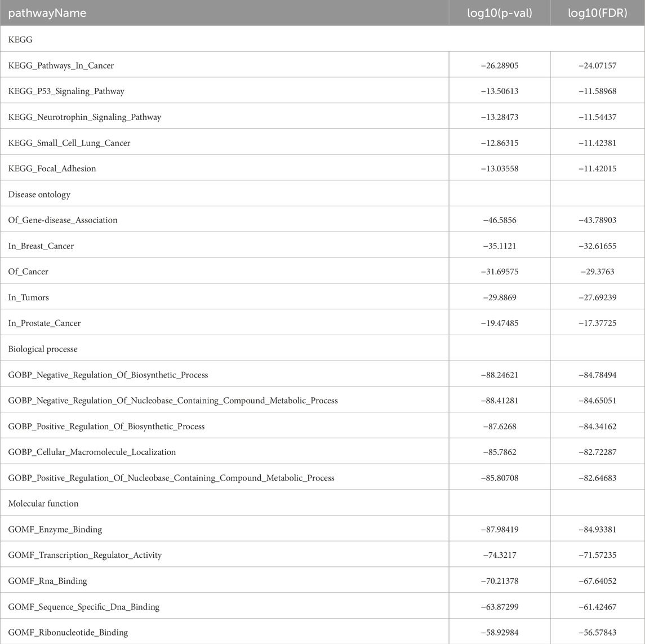Select the KEGG_Pathways_In_Cancer row name
This screenshot has width=645, height=644.
click(61, 65)
